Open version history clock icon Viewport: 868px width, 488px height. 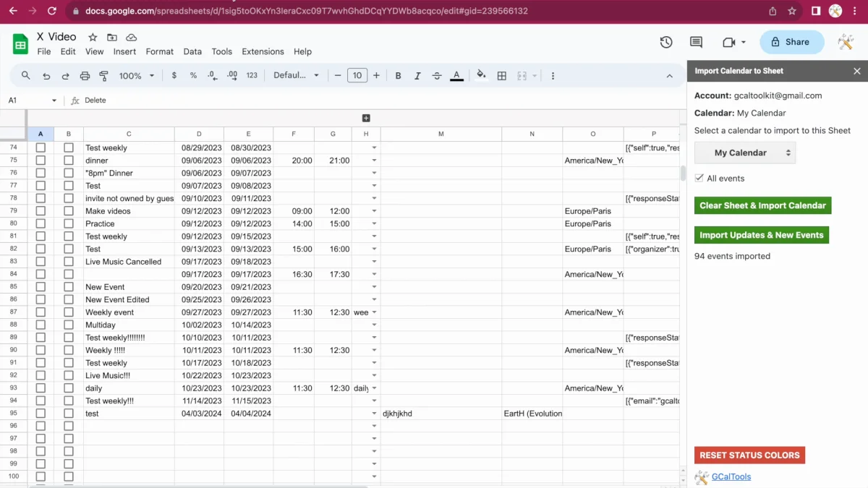tap(666, 42)
